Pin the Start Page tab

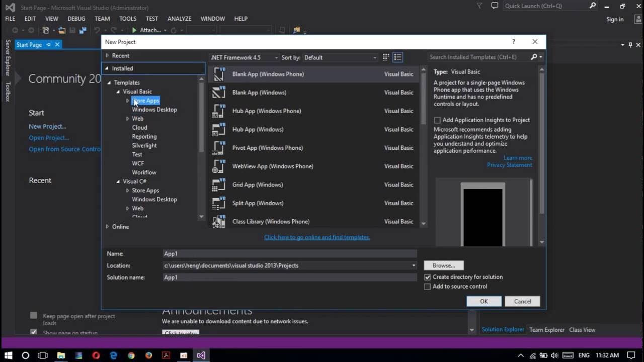[49, 45]
